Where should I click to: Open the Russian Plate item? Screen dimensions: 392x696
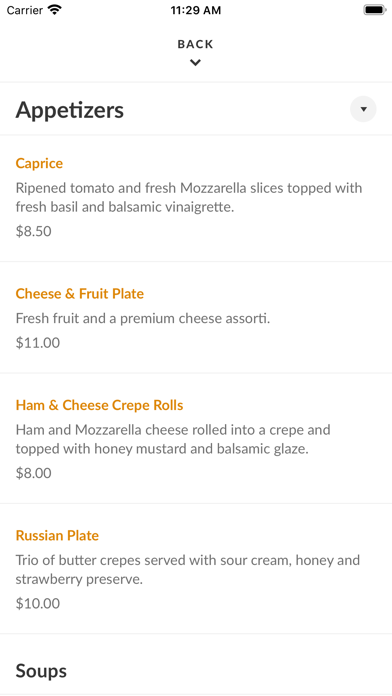(57, 535)
